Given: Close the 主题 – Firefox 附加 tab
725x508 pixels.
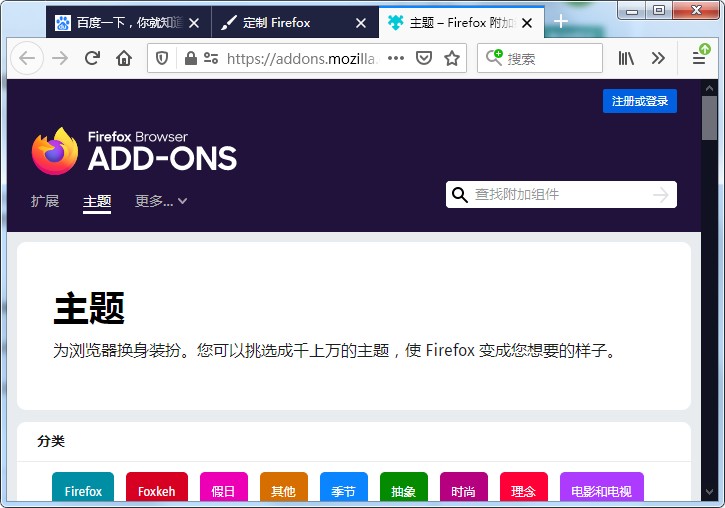Looking at the screenshot, I should click(x=527, y=23).
